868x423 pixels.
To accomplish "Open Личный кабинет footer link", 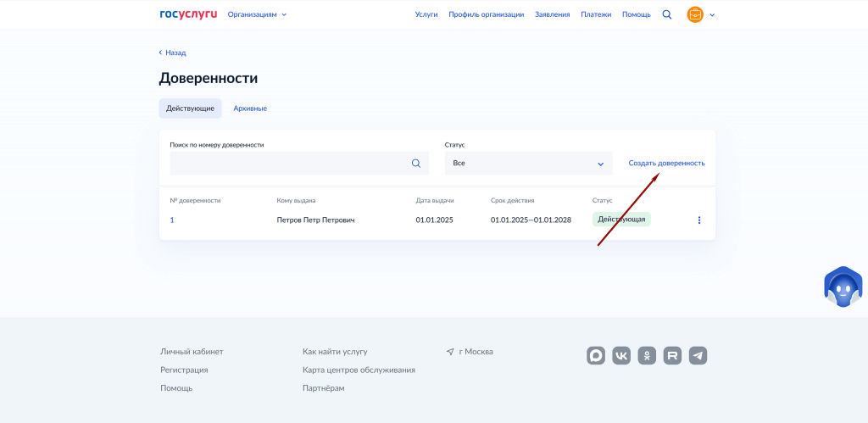I will (x=192, y=352).
